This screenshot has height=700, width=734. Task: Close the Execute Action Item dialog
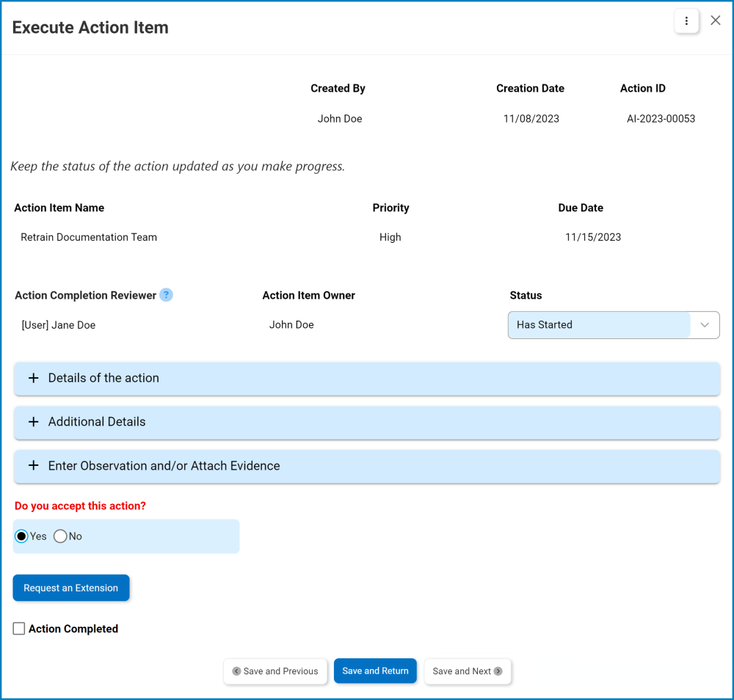point(716,21)
